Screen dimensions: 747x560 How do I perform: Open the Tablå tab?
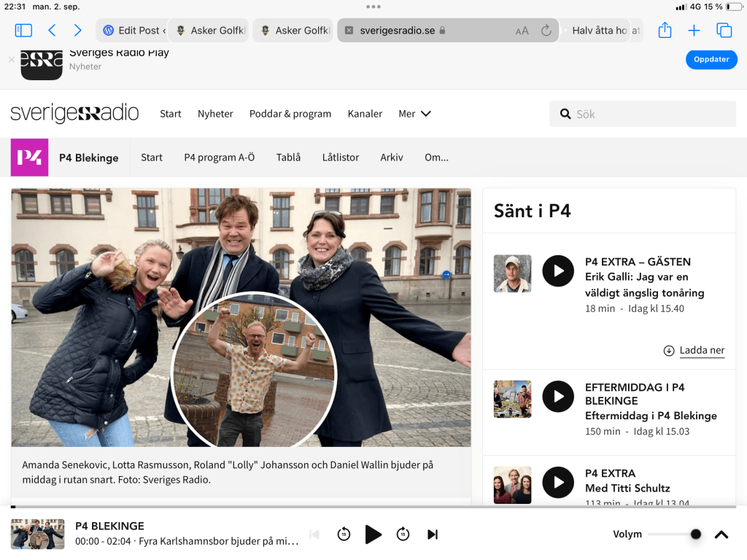288,157
